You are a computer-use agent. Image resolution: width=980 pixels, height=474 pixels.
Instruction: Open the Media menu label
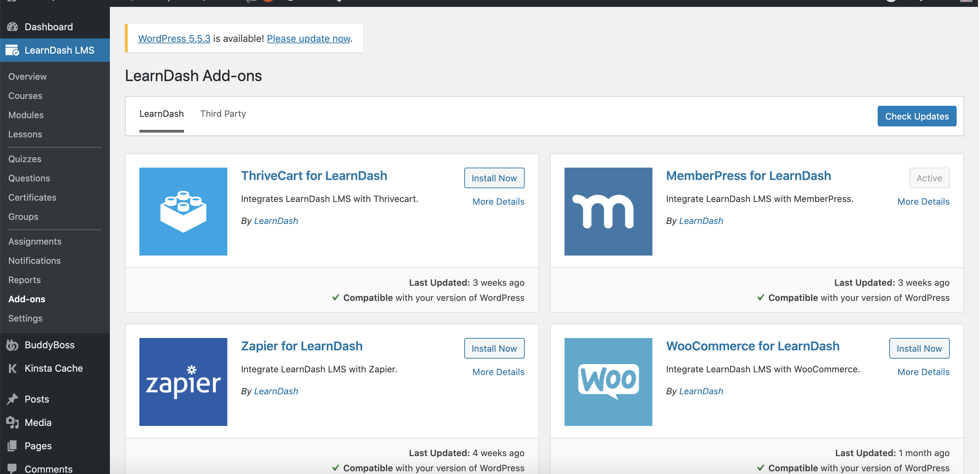coord(38,422)
